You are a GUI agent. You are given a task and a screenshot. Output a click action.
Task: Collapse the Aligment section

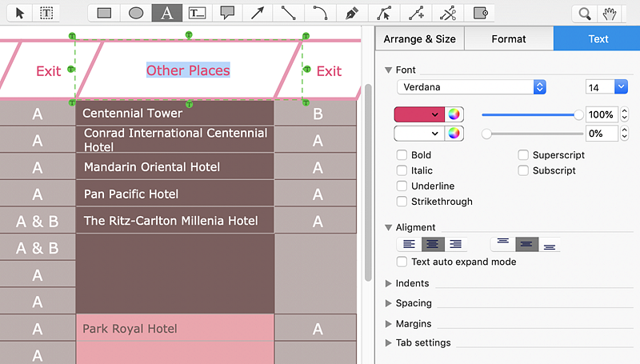click(x=389, y=228)
